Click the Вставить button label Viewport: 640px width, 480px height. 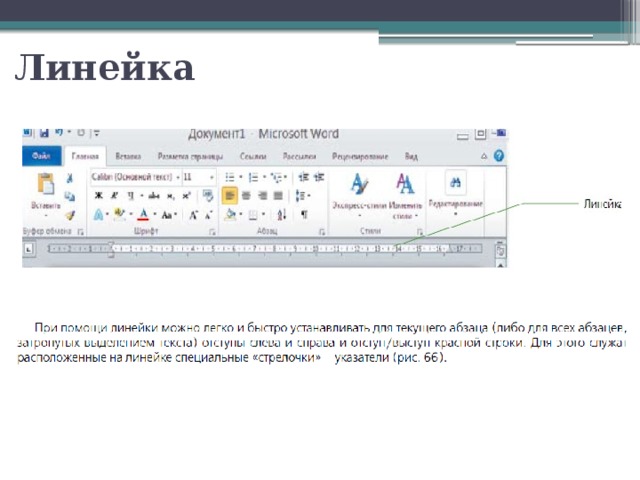point(46,206)
